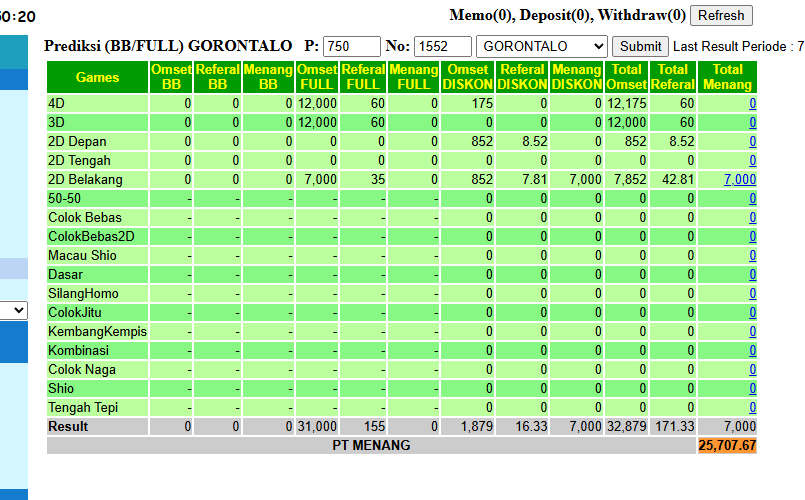Screen dimensions: 805x500
Task: Click the Games column header
Action: tap(98, 77)
